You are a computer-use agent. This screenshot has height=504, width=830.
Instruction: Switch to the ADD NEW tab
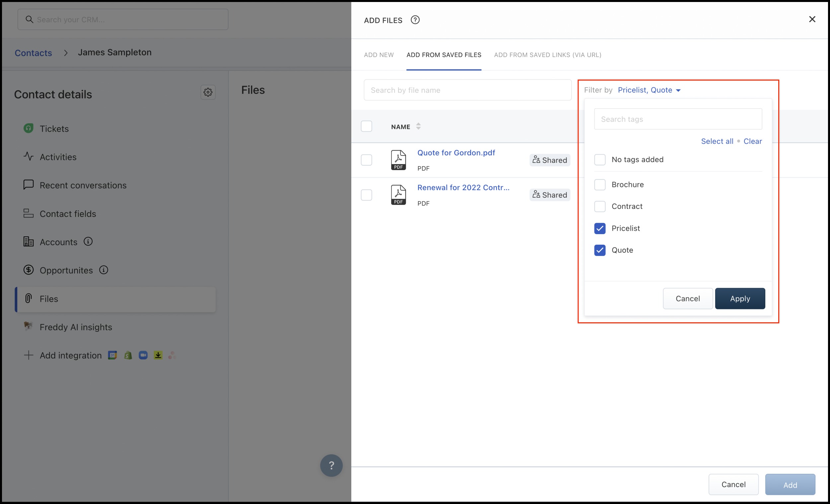tap(379, 55)
